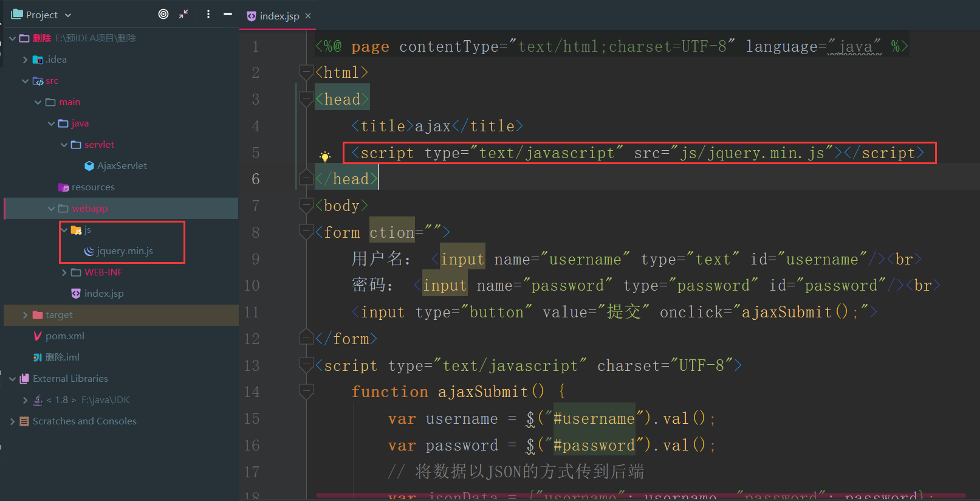Screen dimensions: 980x501
Task: Expand the WEB-INF folder
Action: pyautogui.click(x=64, y=272)
